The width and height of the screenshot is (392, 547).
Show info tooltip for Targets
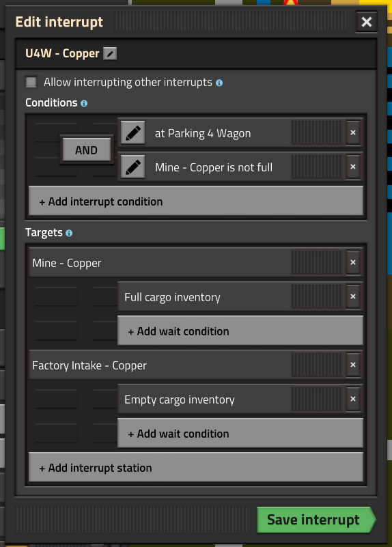pos(69,233)
